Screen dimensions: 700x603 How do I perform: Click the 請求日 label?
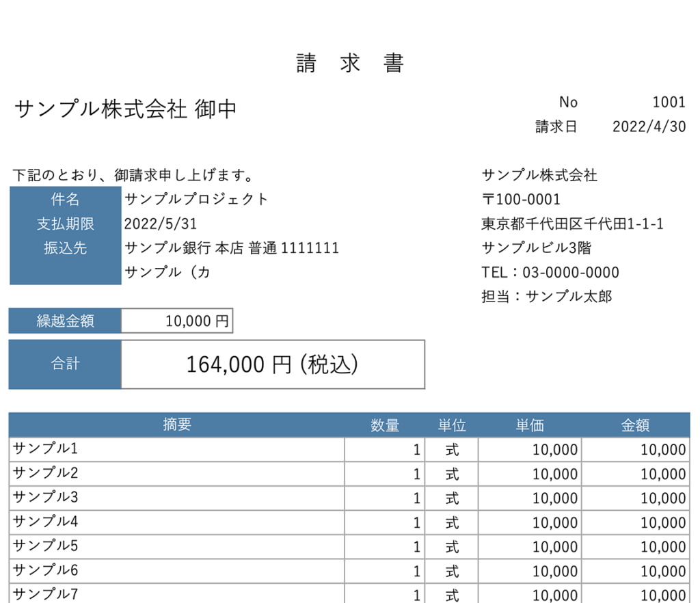point(556,126)
